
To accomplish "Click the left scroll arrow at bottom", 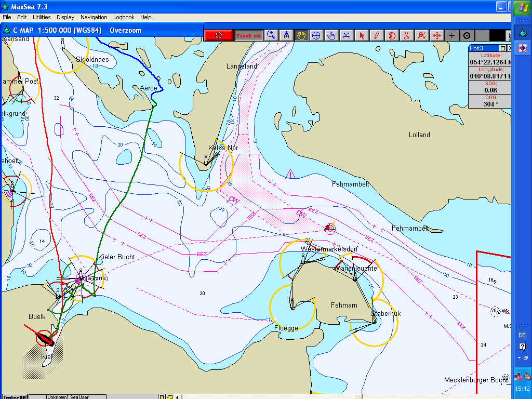I will pyautogui.click(x=178, y=396).
